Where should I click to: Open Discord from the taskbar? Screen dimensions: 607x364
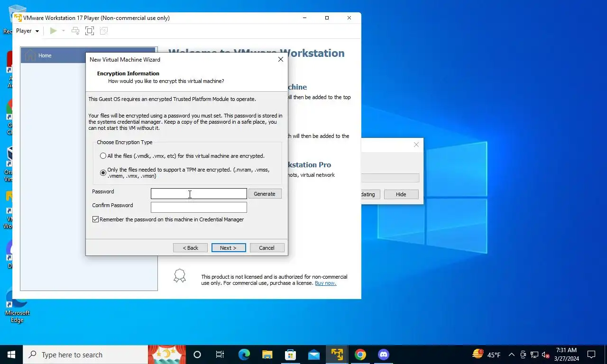(384, 355)
